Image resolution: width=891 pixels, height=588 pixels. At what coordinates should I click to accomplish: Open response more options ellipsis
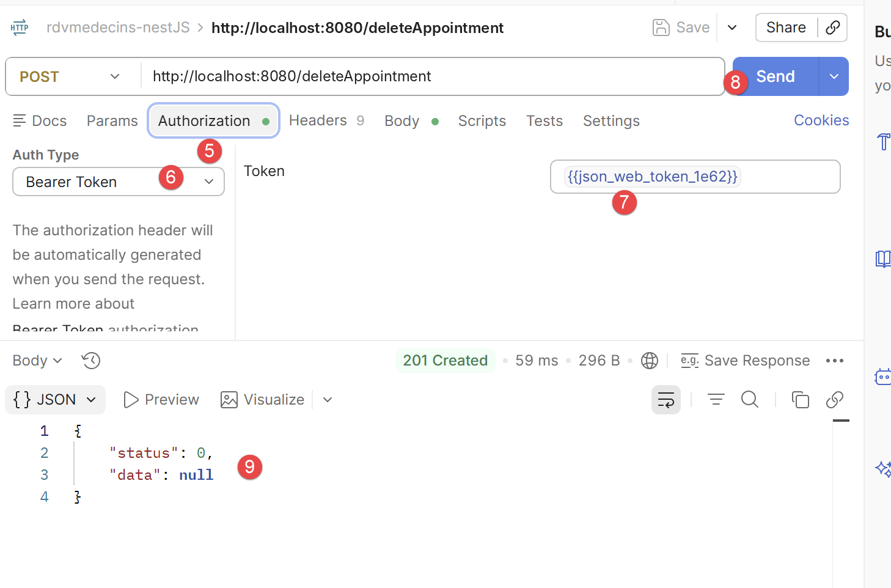coord(835,361)
